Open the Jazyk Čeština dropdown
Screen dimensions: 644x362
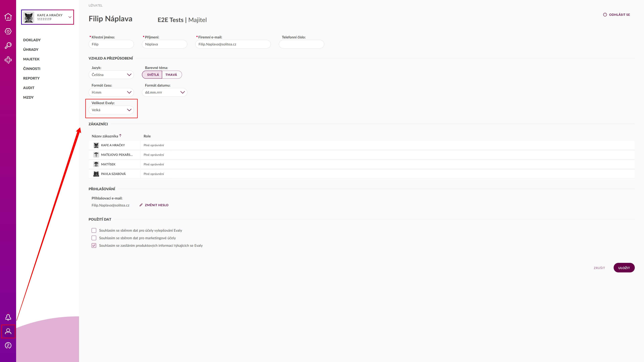111,75
